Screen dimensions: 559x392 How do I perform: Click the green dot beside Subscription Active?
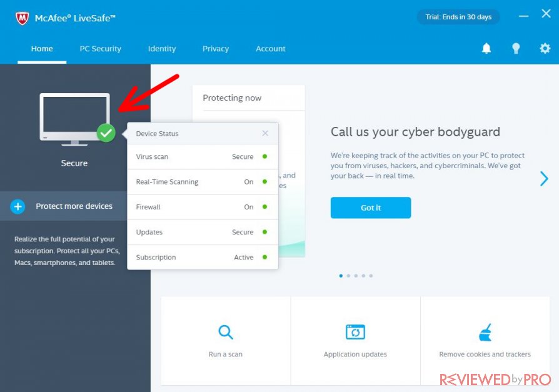tap(264, 257)
